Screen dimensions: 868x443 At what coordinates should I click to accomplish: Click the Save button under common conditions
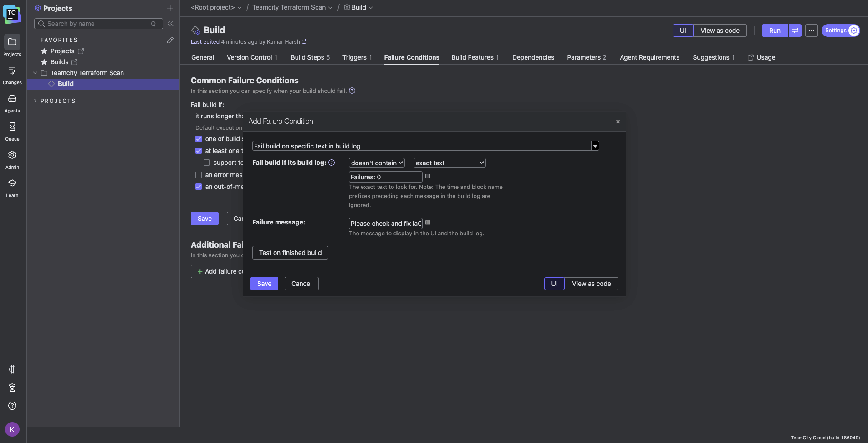pos(204,219)
